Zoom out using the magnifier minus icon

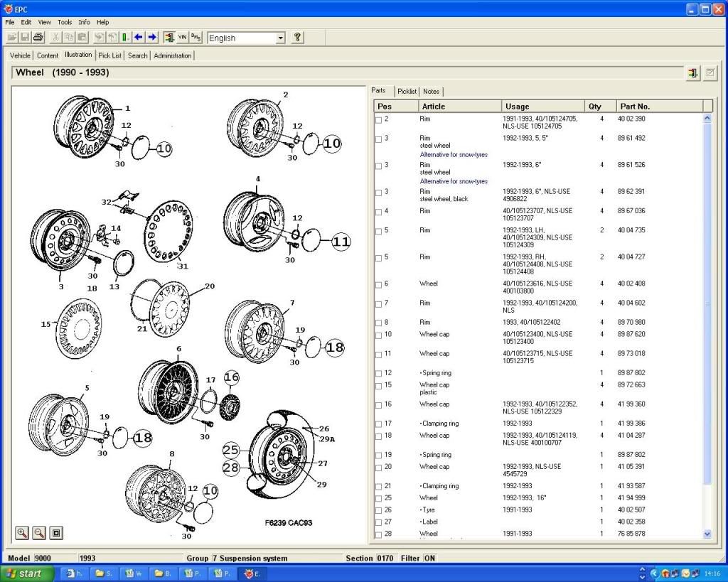click(39, 532)
